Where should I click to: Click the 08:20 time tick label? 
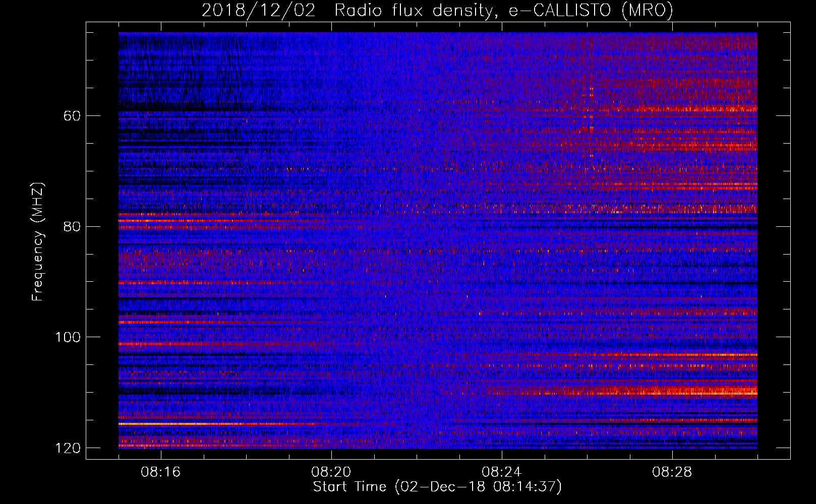pos(331,472)
